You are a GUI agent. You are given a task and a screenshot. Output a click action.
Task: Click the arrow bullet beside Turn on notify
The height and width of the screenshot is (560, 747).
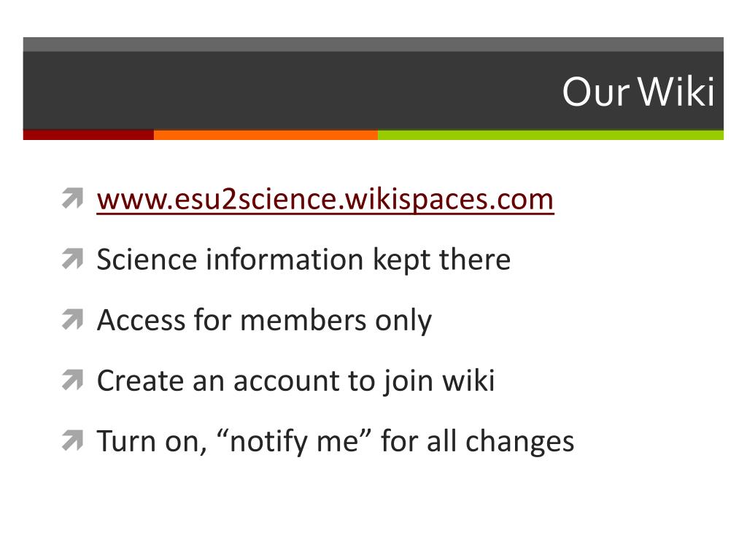[x=72, y=440]
